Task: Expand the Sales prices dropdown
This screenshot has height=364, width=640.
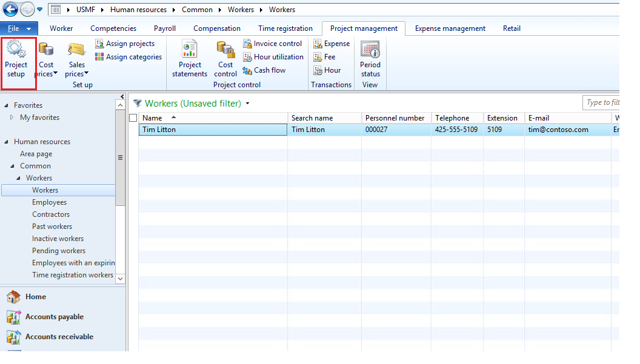Action: click(x=77, y=69)
